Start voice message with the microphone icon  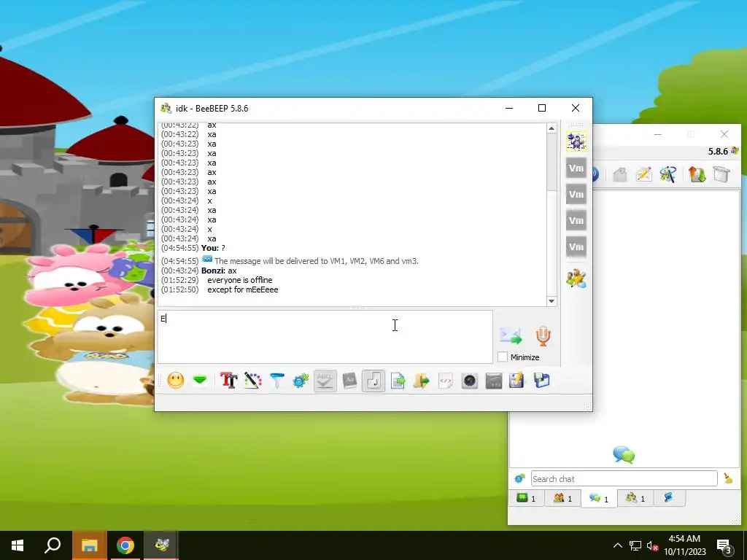pyautogui.click(x=543, y=335)
